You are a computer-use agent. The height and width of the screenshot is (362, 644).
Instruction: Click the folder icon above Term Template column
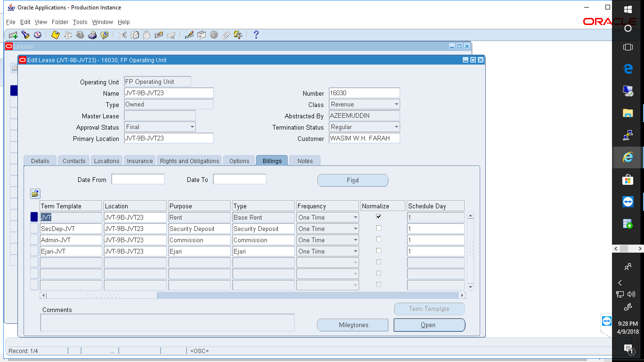click(35, 194)
